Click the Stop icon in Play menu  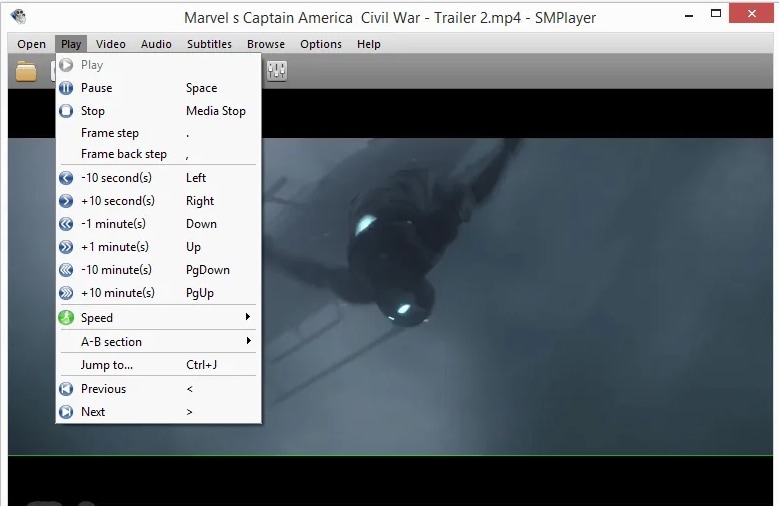[66, 111]
